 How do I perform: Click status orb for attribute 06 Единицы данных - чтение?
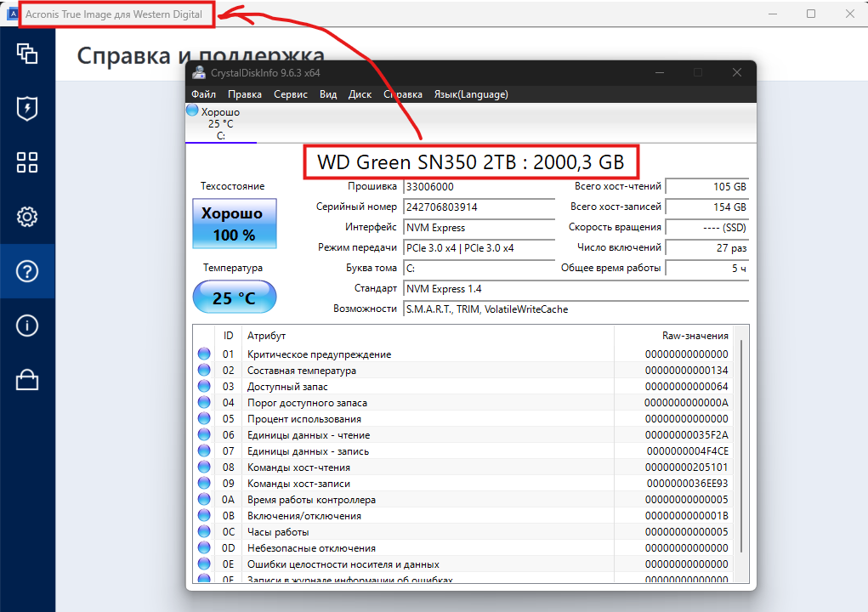tap(204, 434)
